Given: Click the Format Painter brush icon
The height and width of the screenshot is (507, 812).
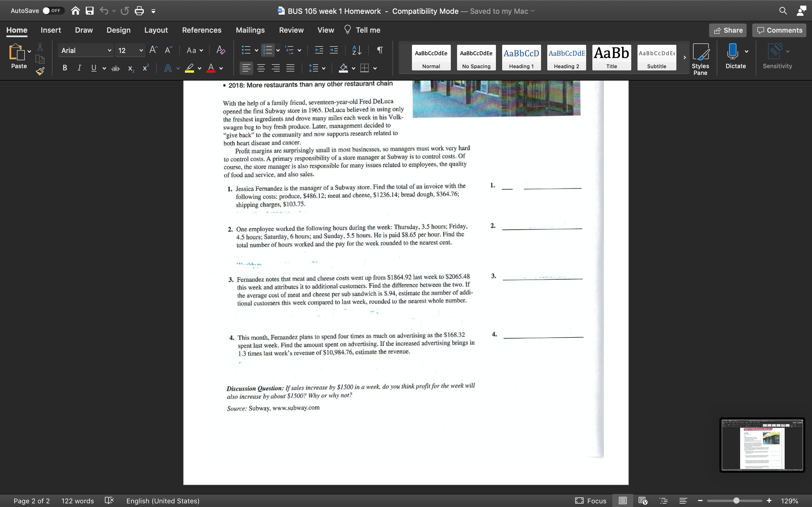Looking at the screenshot, I should pyautogui.click(x=40, y=71).
